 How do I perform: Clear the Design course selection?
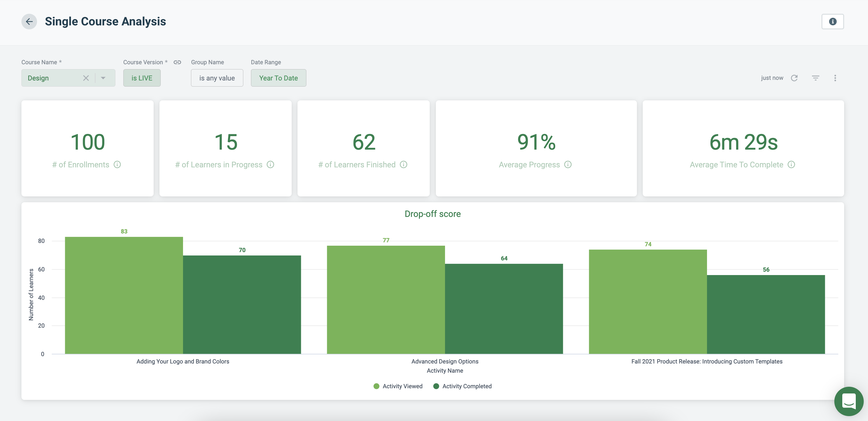(x=86, y=78)
